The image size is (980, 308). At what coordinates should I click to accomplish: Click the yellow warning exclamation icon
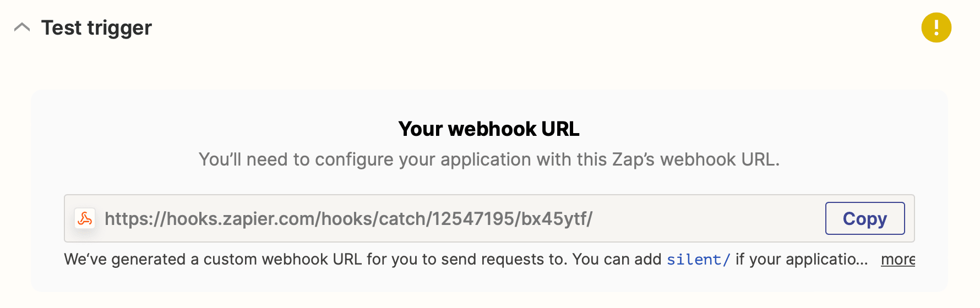coord(936,28)
